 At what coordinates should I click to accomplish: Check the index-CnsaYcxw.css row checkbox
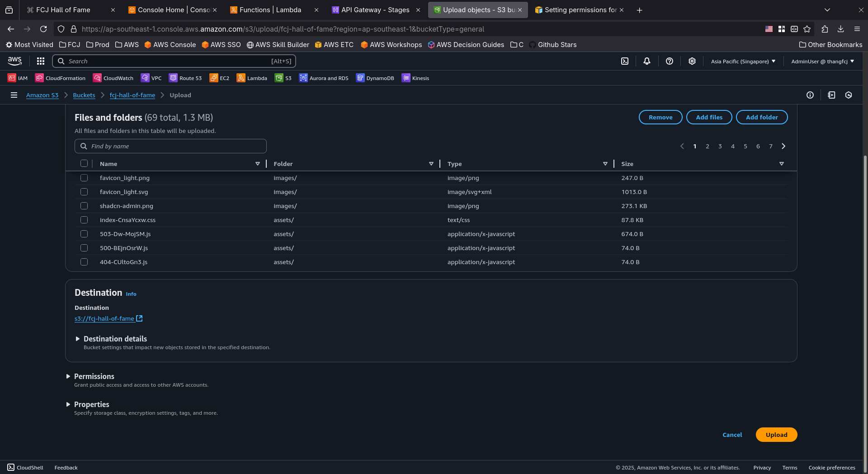(x=84, y=220)
